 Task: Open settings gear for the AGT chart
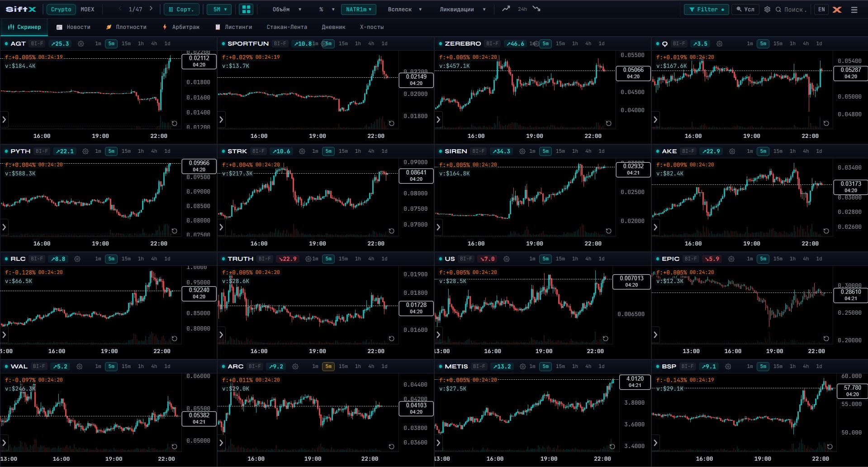pyautogui.click(x=81, y=44)
